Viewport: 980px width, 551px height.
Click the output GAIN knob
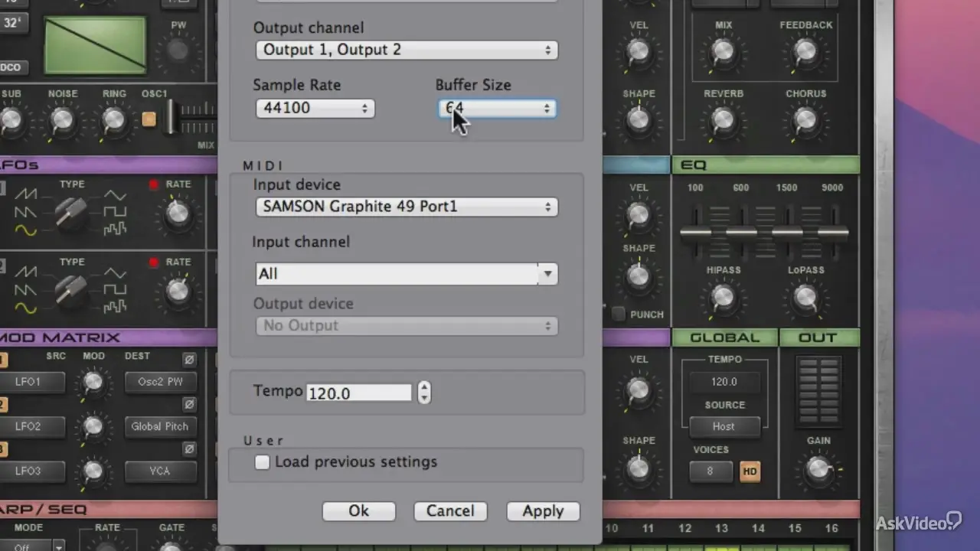pyautogui.click(x=818, y=468)
